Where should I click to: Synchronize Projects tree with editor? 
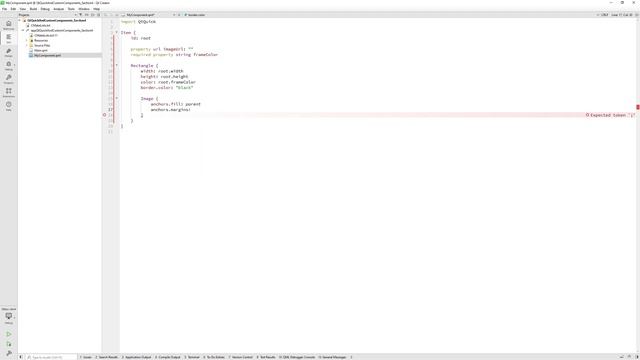coord(87,15)
